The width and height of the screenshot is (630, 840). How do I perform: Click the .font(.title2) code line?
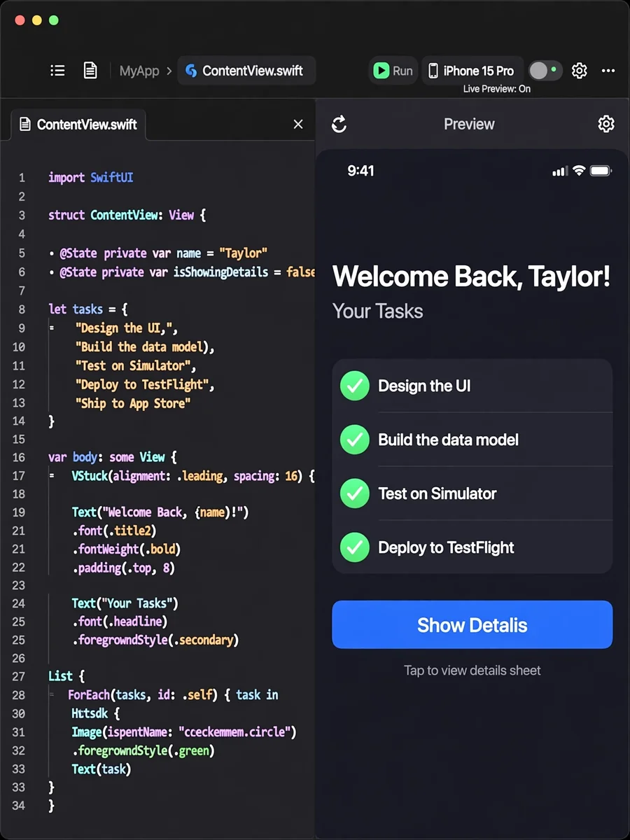click(114, 531)
